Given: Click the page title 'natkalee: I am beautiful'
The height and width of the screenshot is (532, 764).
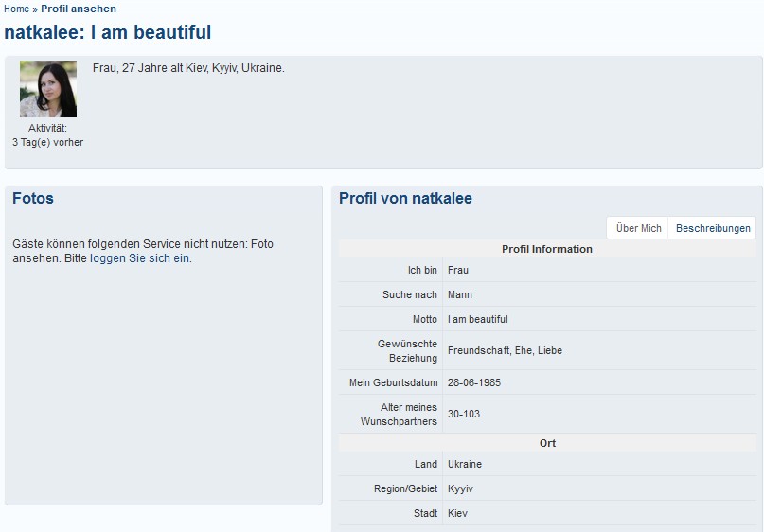Looking at the screenshot, I should click(x=108, y=32).
